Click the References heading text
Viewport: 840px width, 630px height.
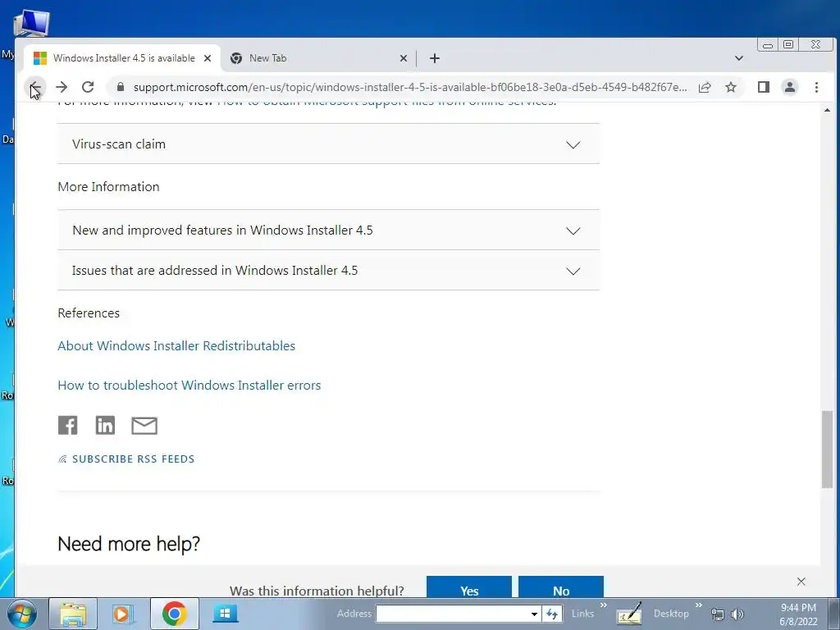pos(89,313)
